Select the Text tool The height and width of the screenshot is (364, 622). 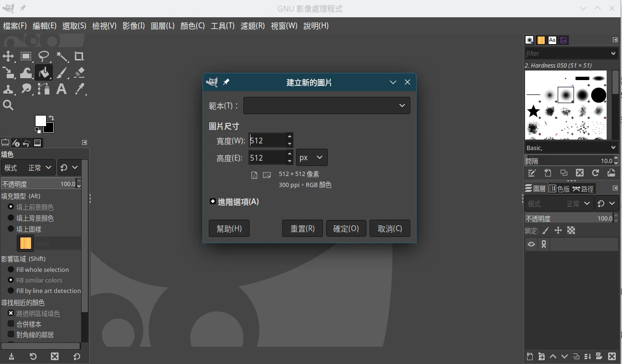(x=61, y=89)
